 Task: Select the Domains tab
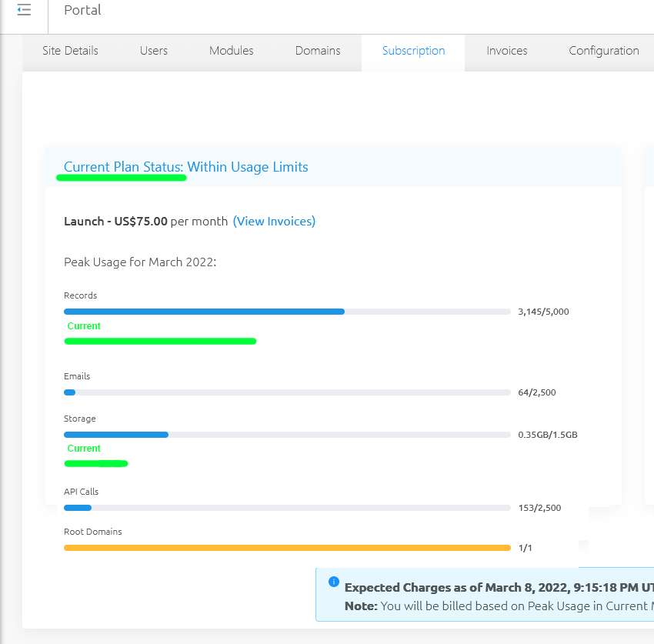click(318, 51)
